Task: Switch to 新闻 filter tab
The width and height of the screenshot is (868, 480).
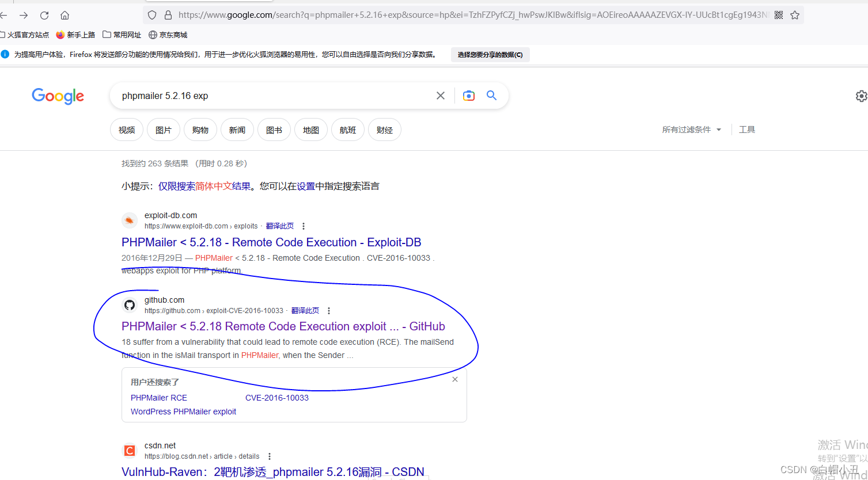Action: pyautogui.click(x=237, y=130)
